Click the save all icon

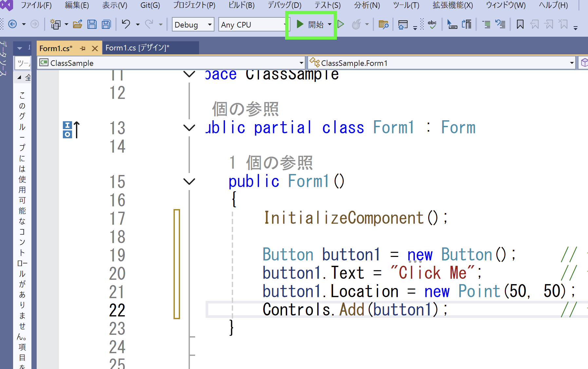click(x=106, y=24)
